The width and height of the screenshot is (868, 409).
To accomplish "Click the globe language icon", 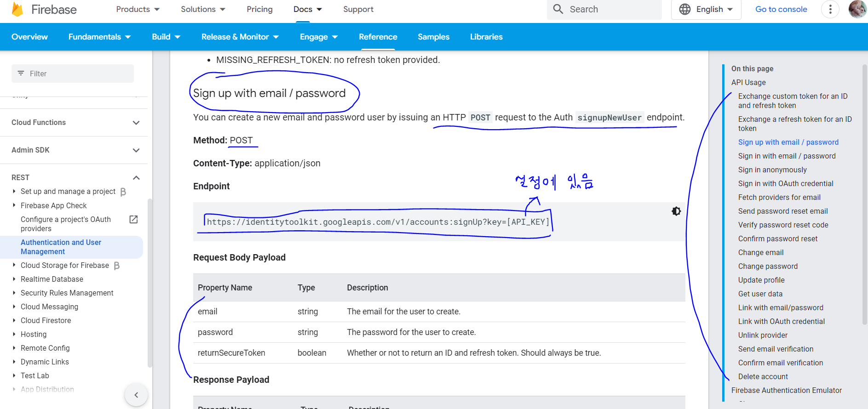I will click(x=685, y=9).
